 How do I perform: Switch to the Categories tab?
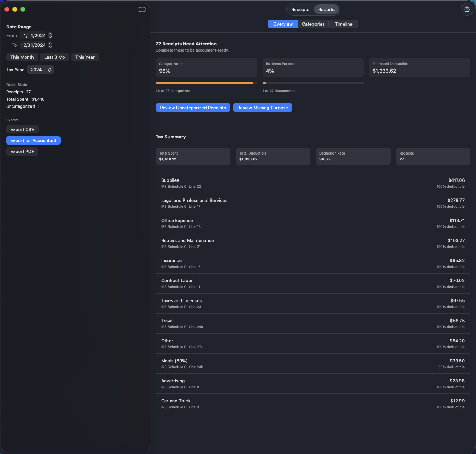click(313, 24)
